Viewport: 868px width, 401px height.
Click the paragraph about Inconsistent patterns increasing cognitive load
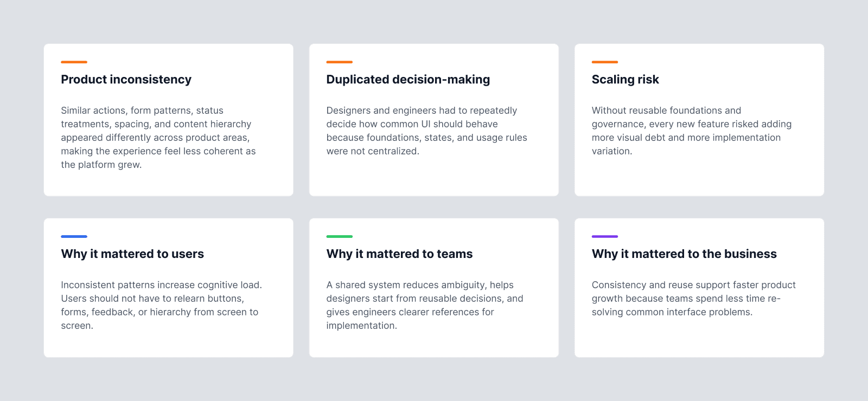pos(162,305)
